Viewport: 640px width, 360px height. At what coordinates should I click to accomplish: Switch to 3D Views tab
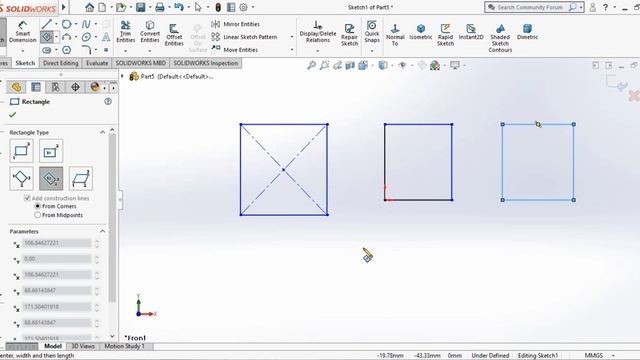[83, 346]
